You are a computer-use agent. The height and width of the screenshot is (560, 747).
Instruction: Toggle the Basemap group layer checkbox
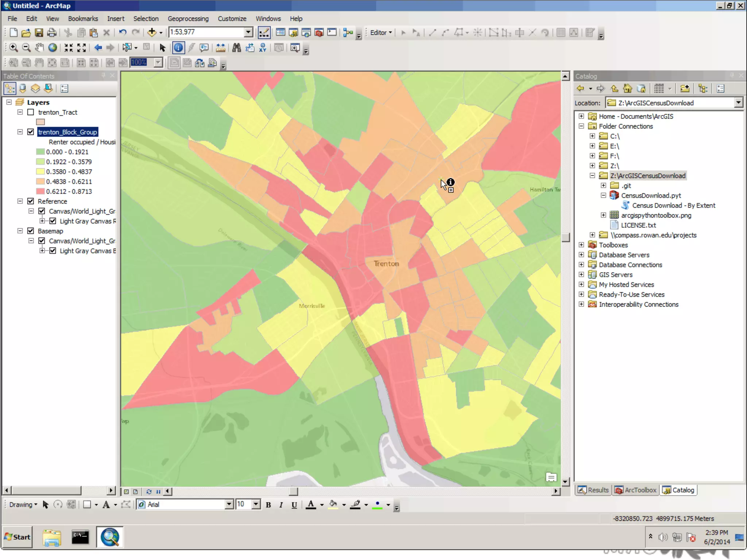(x=31, y=231)
